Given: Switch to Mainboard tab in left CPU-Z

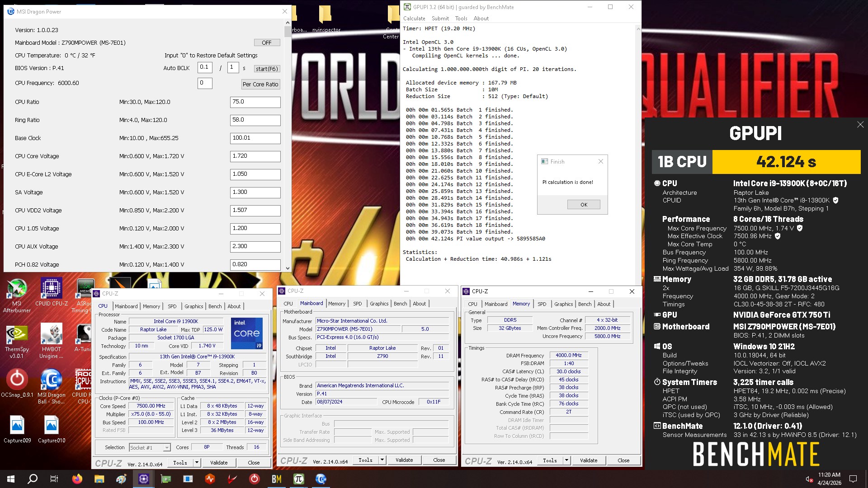Looking at the screenshot, I should click(126, 306).
